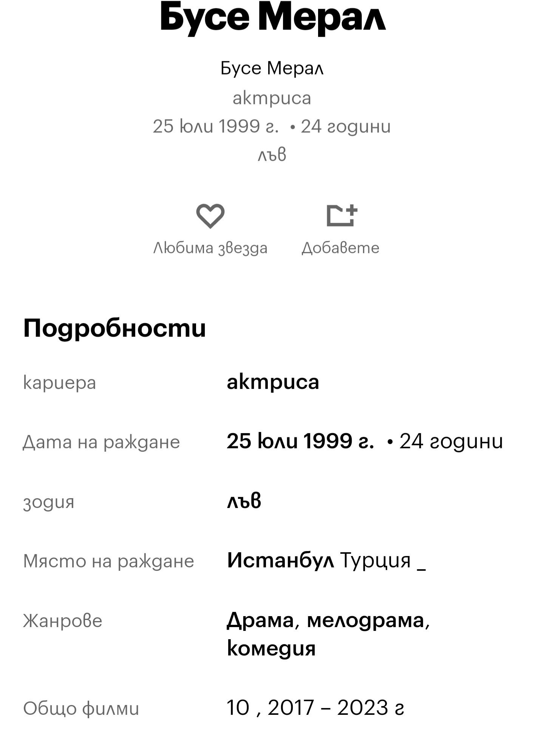Open the bold "актриса" career value

coord(273,382)
